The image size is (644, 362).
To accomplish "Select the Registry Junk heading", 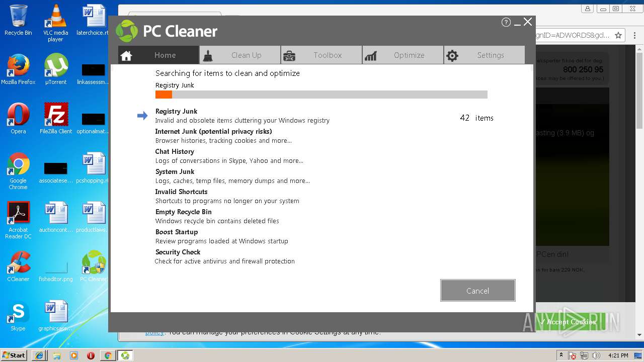I will pos(176,111).
